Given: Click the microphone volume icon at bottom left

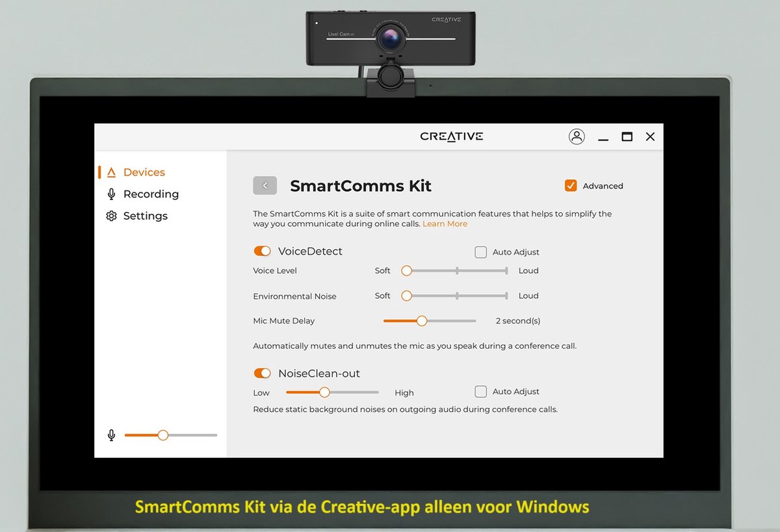Looking at the screenshot, I should 111,435.
